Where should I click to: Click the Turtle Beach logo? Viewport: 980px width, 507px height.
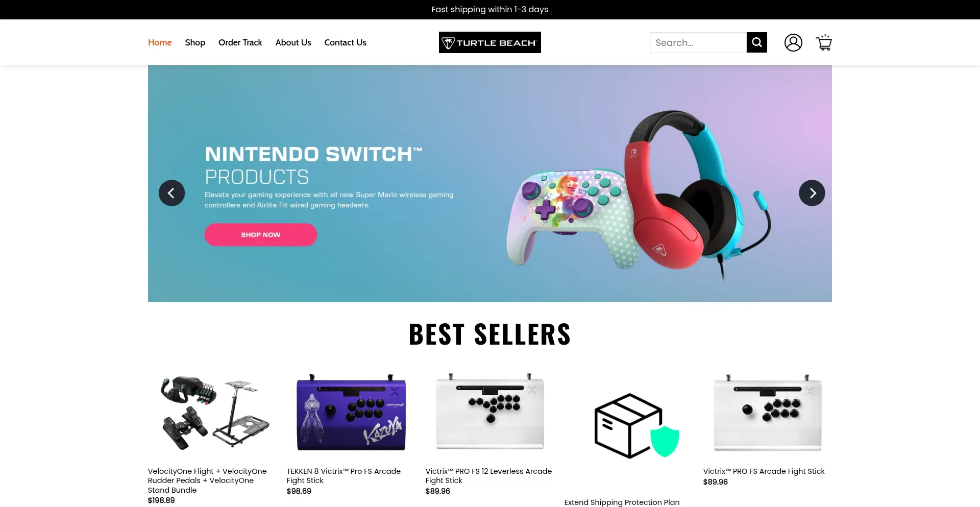(490, 42)
